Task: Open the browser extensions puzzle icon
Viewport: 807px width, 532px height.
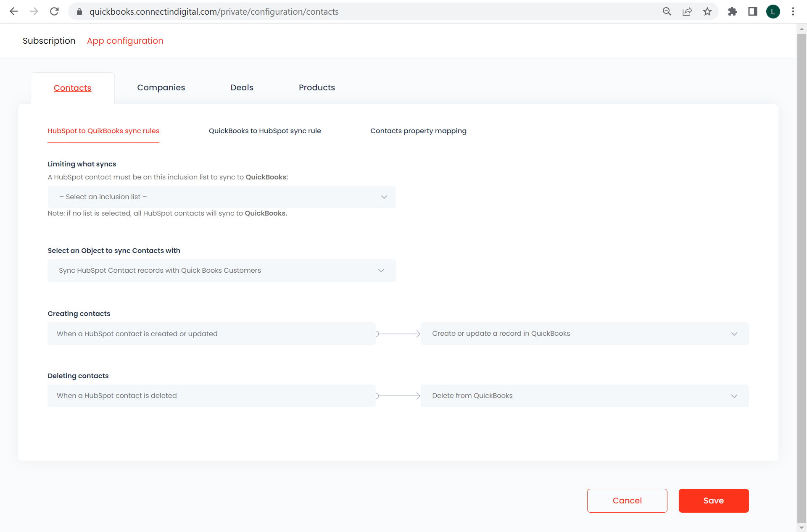Action: [733, 11]
